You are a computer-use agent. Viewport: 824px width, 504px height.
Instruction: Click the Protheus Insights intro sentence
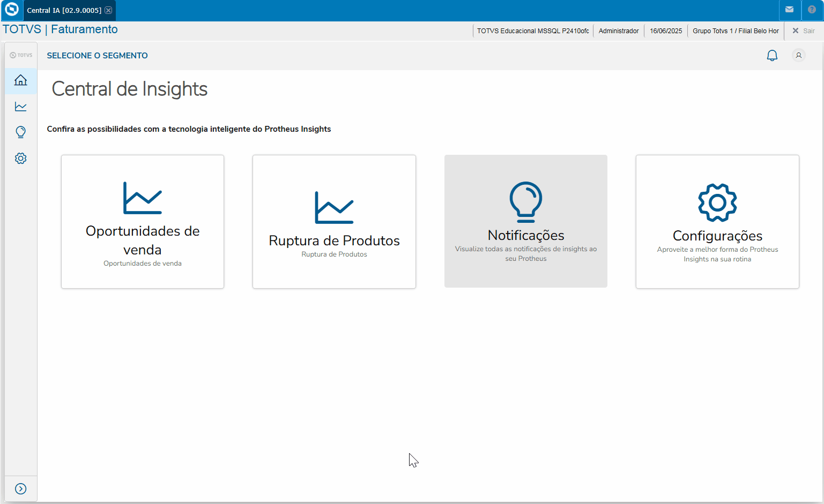189,129
